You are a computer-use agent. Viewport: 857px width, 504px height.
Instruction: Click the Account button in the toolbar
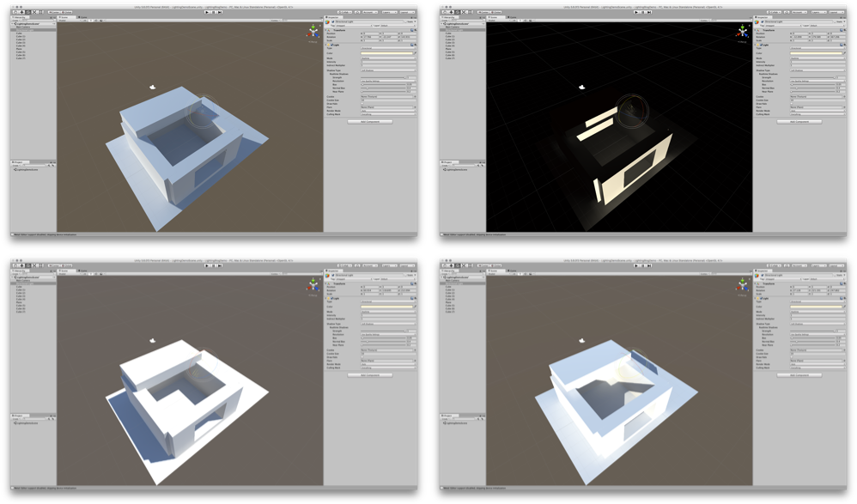pyautogui.click(x=370, y=11)
